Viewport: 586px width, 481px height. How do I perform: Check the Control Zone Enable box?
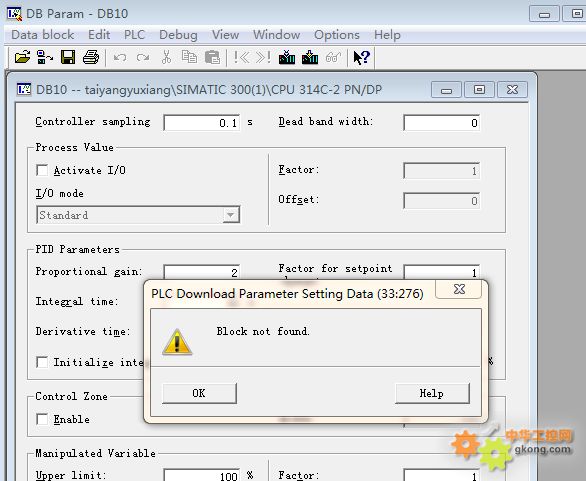tap(42, 419)
